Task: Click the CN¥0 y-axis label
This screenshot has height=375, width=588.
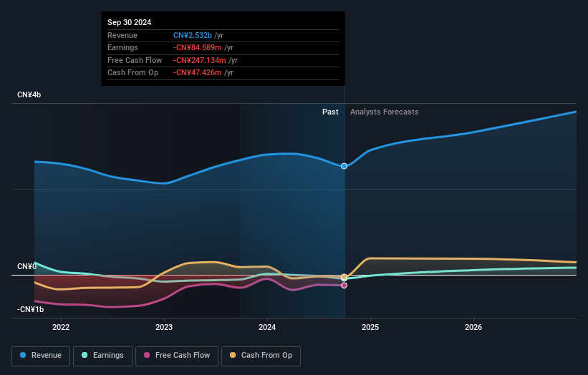Action: [x=26, y=266]
